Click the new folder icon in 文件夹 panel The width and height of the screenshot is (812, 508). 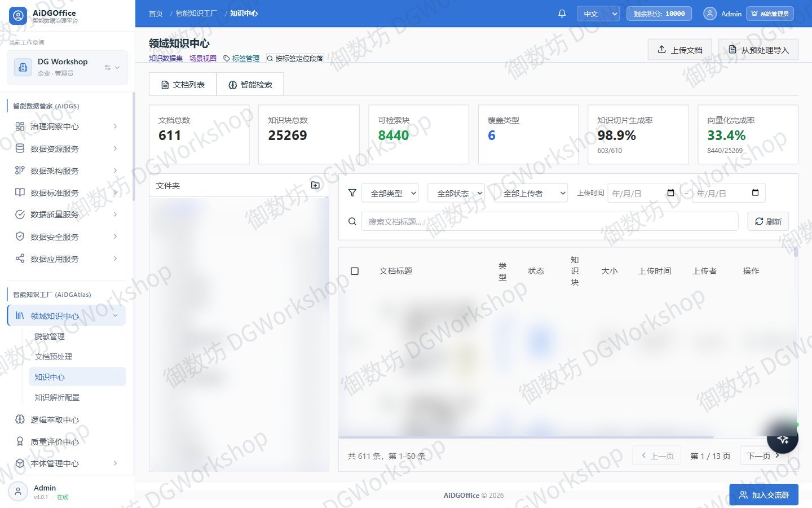coord(315,185)
